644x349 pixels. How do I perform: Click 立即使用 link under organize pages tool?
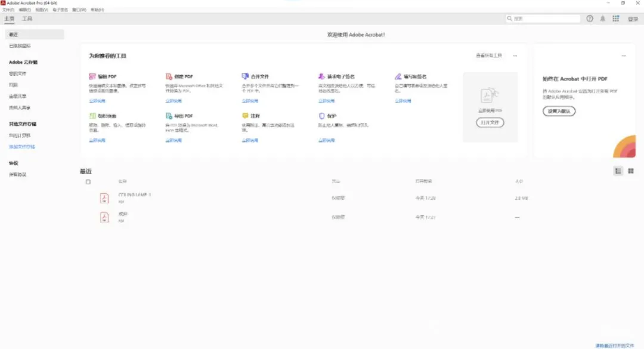click(97, 140)
